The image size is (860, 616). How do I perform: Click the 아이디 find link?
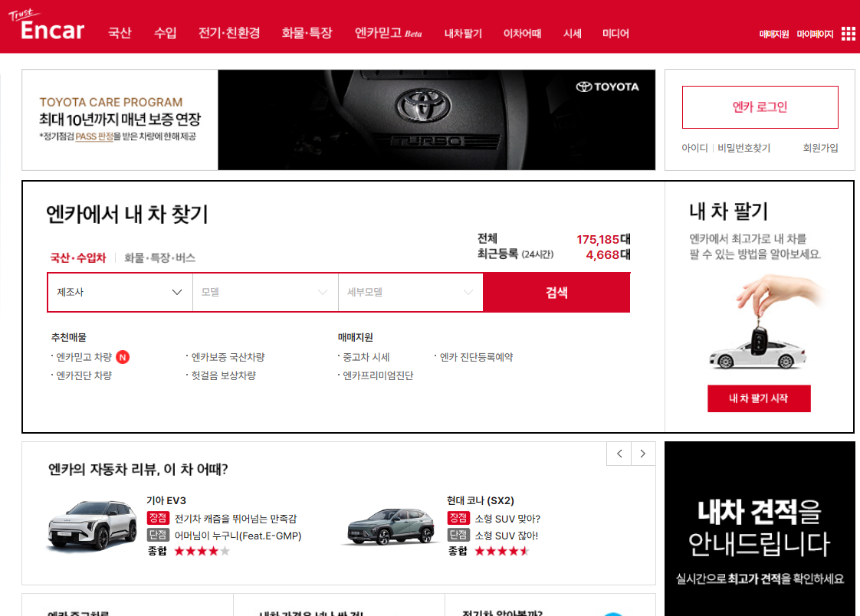click(x=694, y=148)
